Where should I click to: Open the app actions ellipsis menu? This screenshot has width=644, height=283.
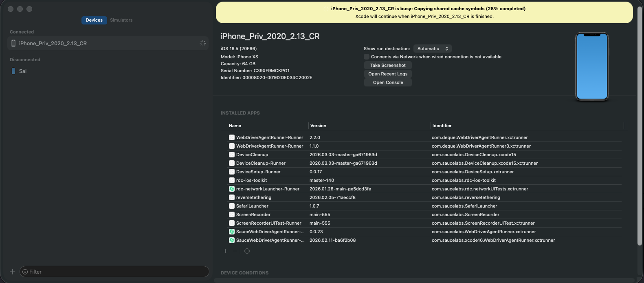247,251
